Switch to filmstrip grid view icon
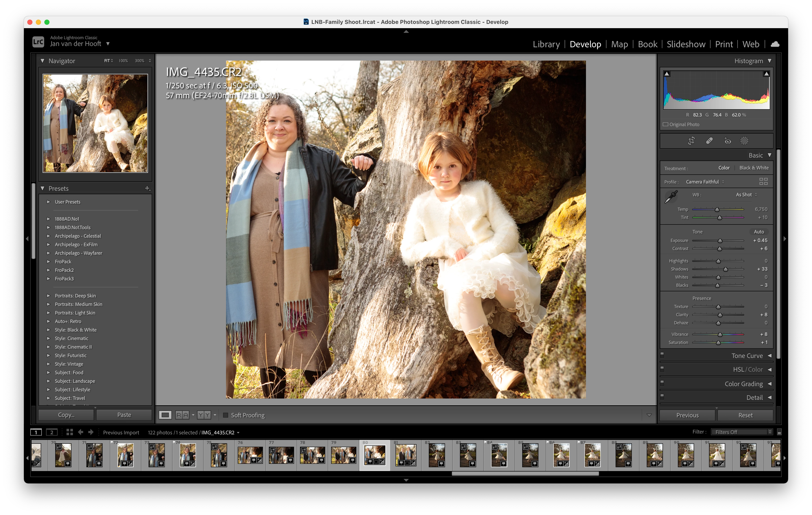This screenshot has height=515, width=812. (x=70, y=432)
